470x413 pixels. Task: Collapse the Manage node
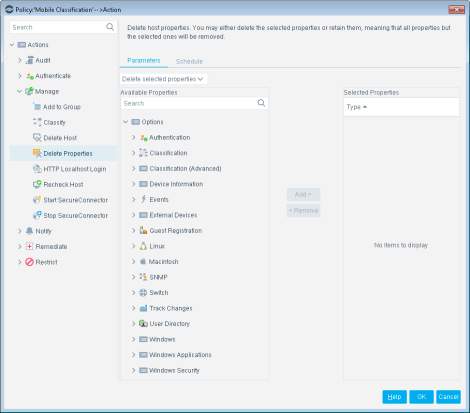tap(20, 91)
